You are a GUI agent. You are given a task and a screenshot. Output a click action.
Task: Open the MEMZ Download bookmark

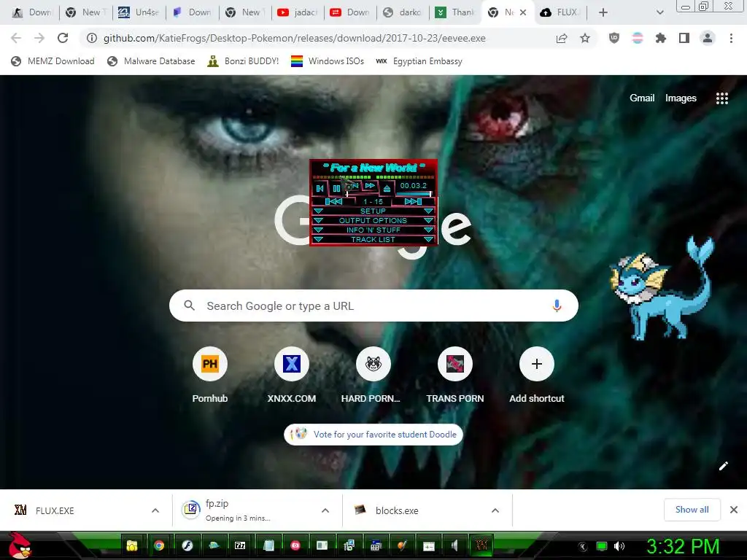tap(53, 61)
